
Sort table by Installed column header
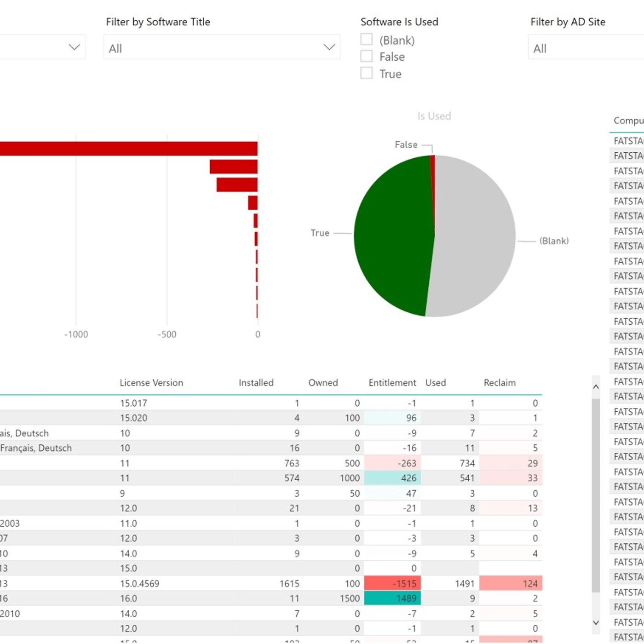point(256,383)
